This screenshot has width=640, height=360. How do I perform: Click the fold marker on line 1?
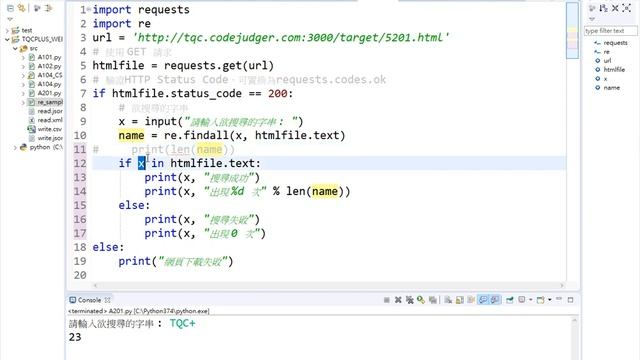pos(89,9)
